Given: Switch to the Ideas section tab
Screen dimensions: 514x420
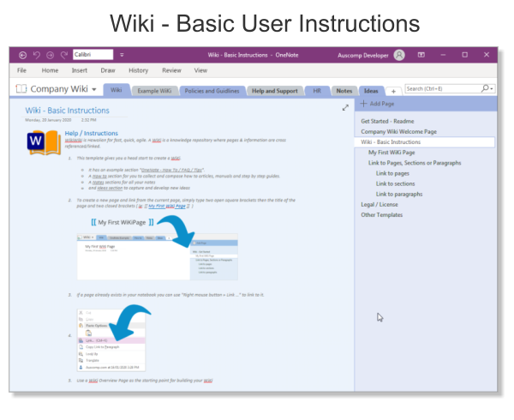Looking at the screenshot, I should pyautogui.click(x=371, y=91).
